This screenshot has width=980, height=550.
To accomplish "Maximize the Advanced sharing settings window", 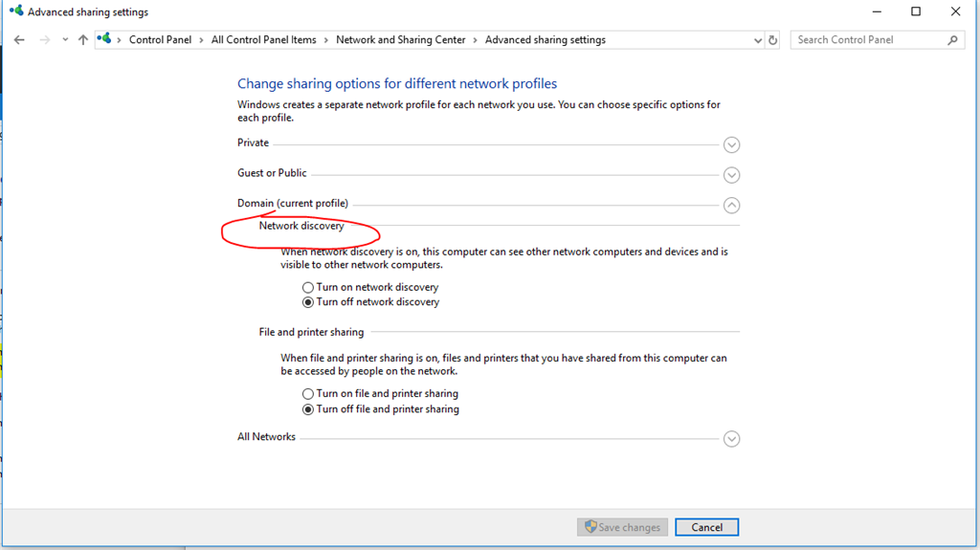I will [916, 11].
